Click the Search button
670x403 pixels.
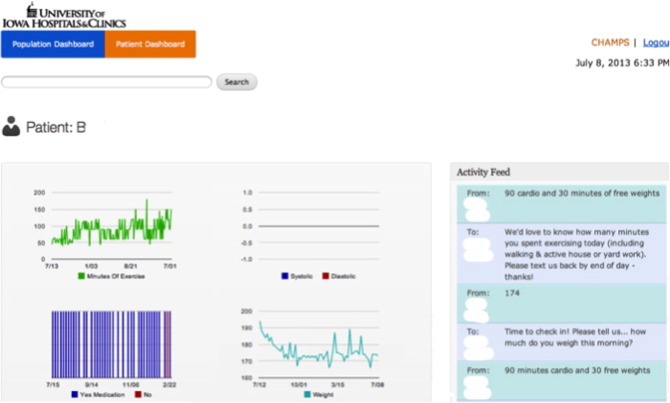236,82
